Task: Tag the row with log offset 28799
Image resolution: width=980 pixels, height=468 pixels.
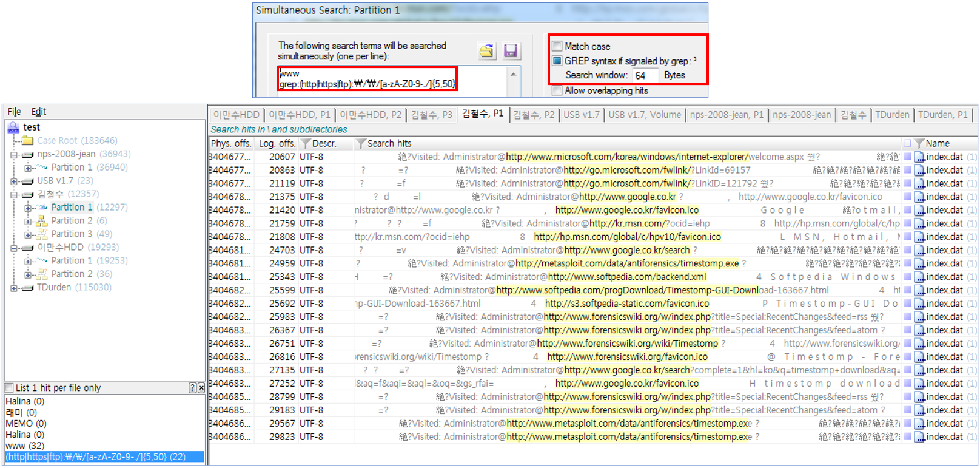Action: pyautogui.click(x=907, y=397)
